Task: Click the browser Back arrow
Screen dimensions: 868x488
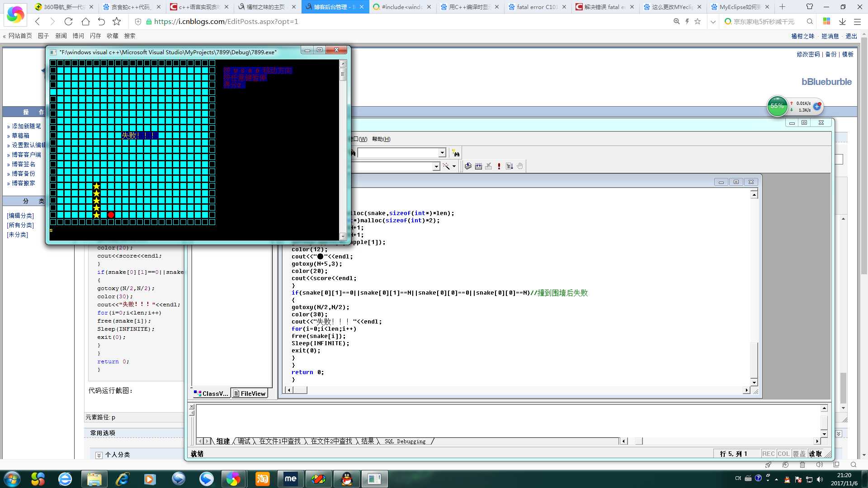Action: pyautogui.click(x=38, y=21)
